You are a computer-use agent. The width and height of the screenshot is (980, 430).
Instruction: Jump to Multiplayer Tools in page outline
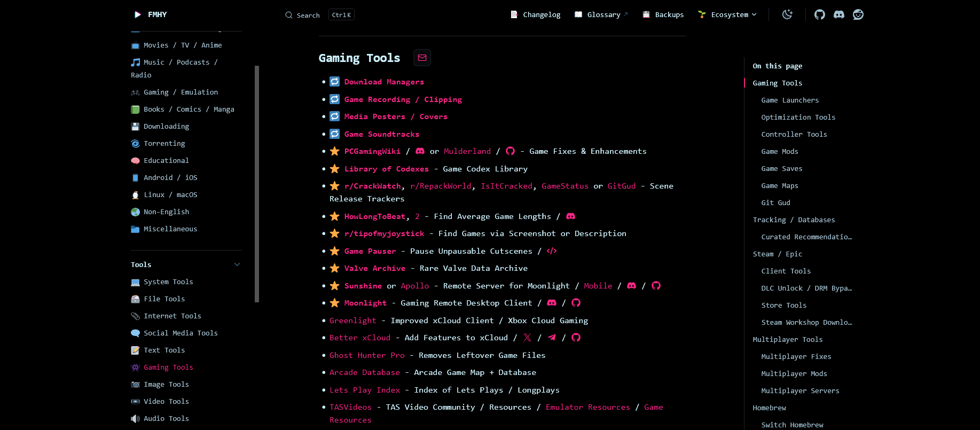coord(788,339)
